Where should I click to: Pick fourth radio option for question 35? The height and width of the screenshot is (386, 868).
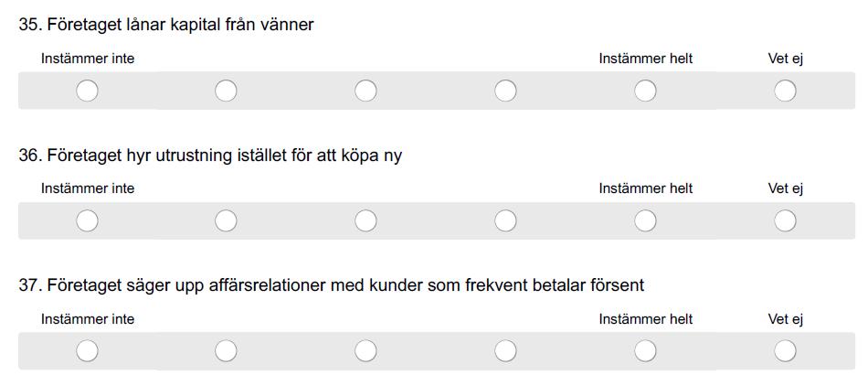coord(505,91)
